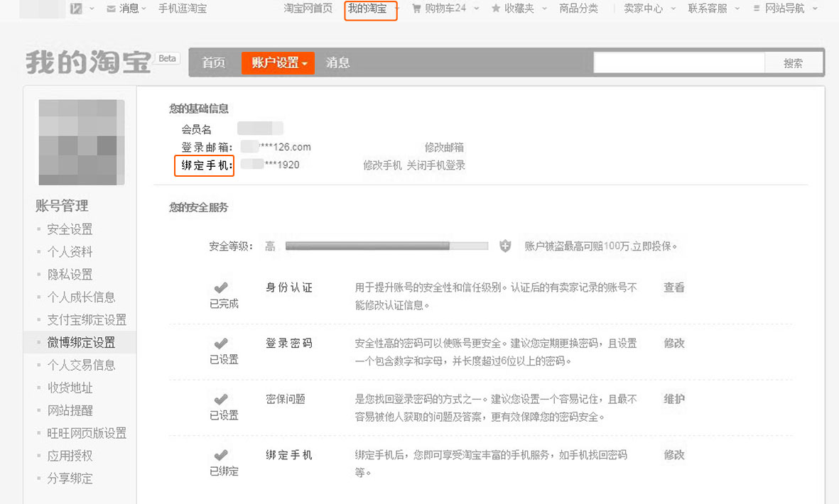The image size is (839, 504).
Task: Click 修改手机 link
Action: [x=382, y=165]
